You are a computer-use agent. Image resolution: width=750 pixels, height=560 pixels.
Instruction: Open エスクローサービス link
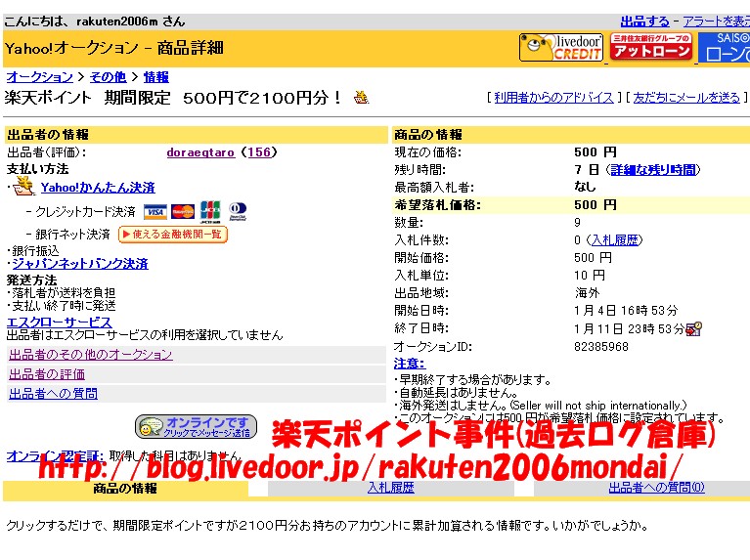click(60, 322)
